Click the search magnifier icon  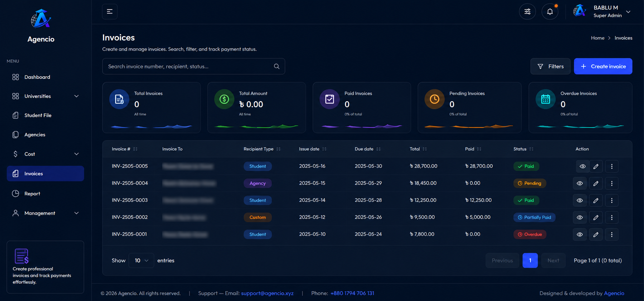[277, 66]
